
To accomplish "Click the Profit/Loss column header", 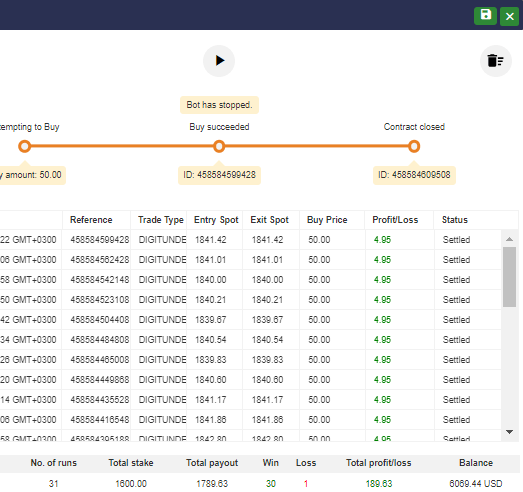I will pyautogui.click(x=395, y=220).
